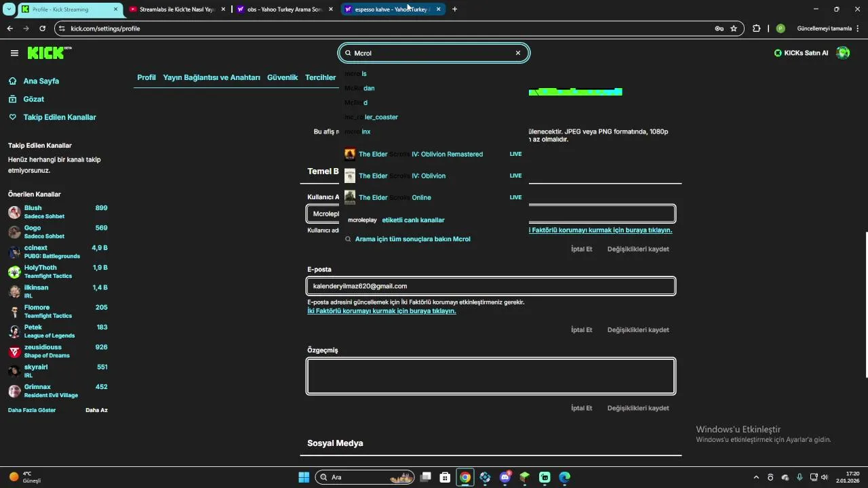The width and height of the screenshot is (868, 488).
Task: Close the espesso kahve Yahoo tab
Action: click(x=438, y=9)
